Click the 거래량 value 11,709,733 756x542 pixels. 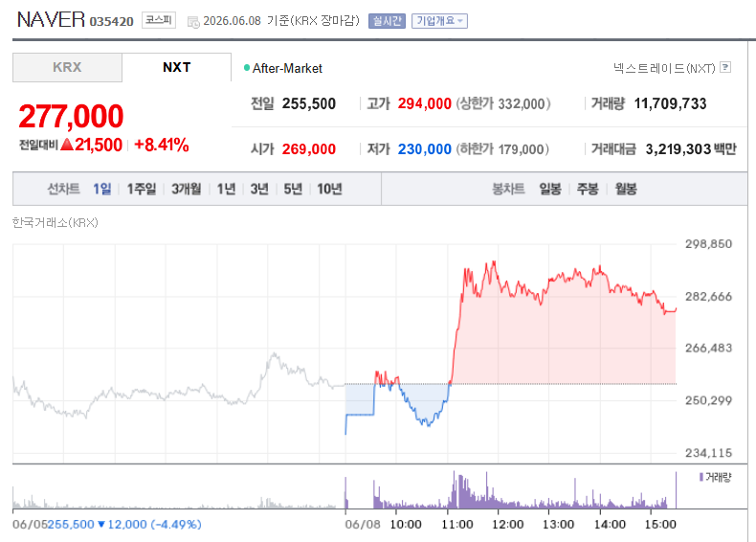point(670,103)
